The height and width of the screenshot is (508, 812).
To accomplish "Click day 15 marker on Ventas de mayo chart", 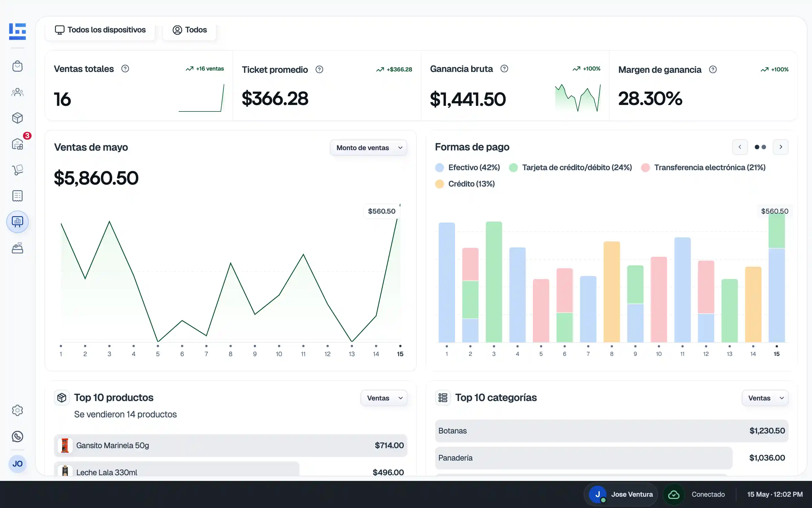I will 400,346.
